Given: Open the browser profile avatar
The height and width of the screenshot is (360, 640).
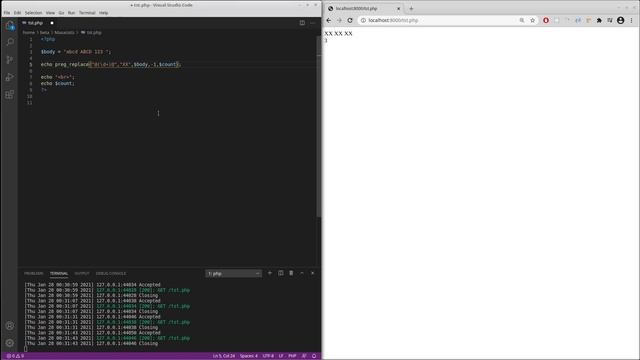Looking at the screenshot, I should tap(620, 20).
